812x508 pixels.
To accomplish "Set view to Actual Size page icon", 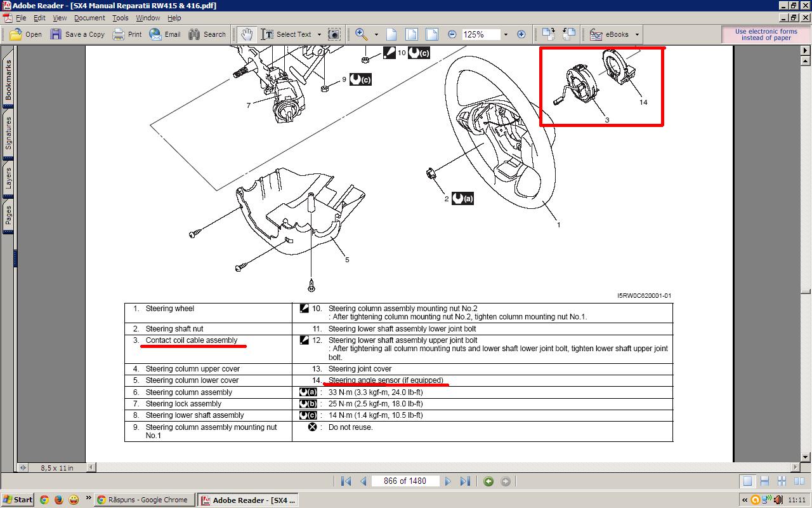I will [x=391, y=34].
